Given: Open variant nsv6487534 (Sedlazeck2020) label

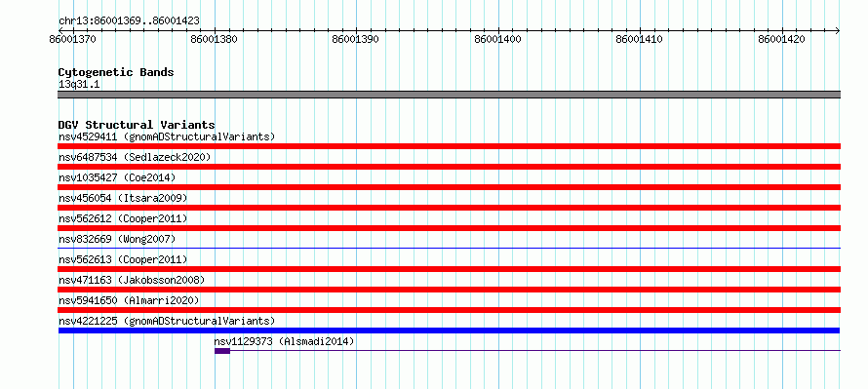Looking at the screenshot, I should [x=135, y=157].
